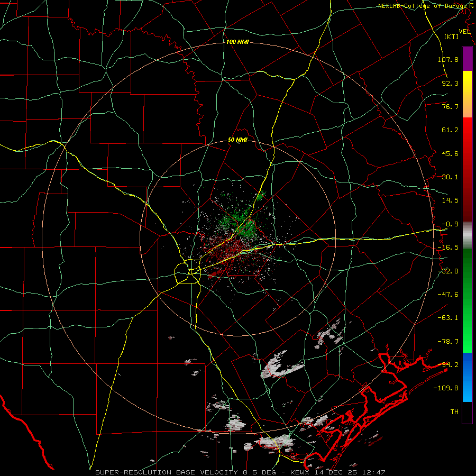476x476 pixels.
Task: Click the TH legend label
Action: [x=454, y=412]
